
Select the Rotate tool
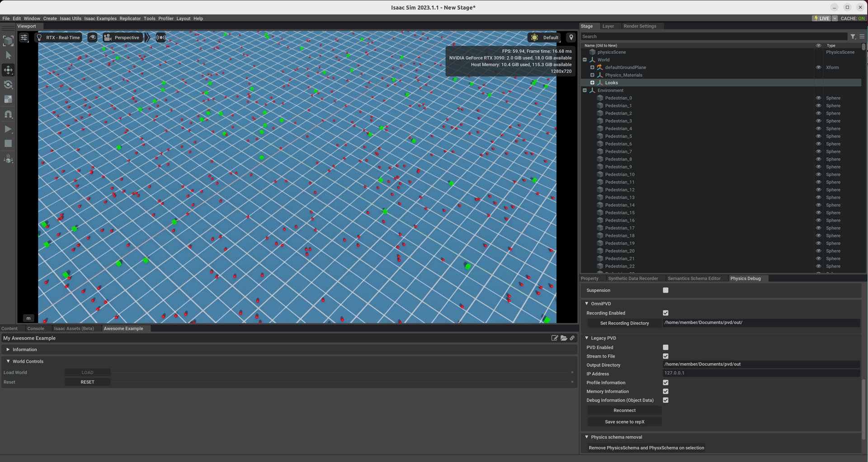point(8,85)
